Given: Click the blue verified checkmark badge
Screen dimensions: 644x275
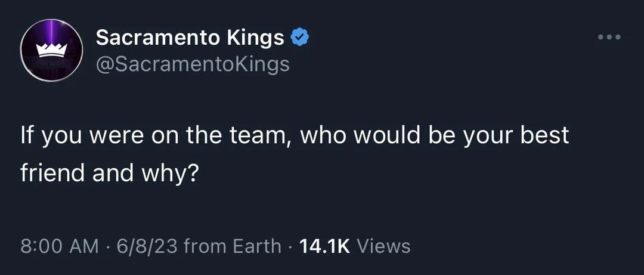Looking at the screenshot, I should 299,38.
